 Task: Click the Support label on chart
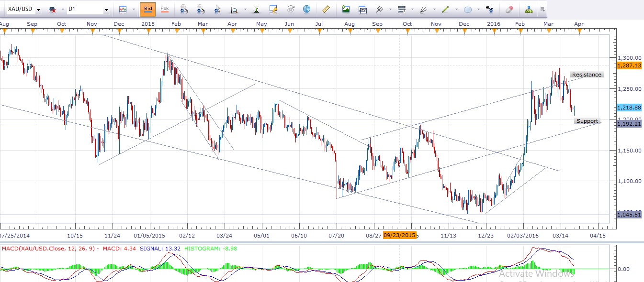(587, 121)
